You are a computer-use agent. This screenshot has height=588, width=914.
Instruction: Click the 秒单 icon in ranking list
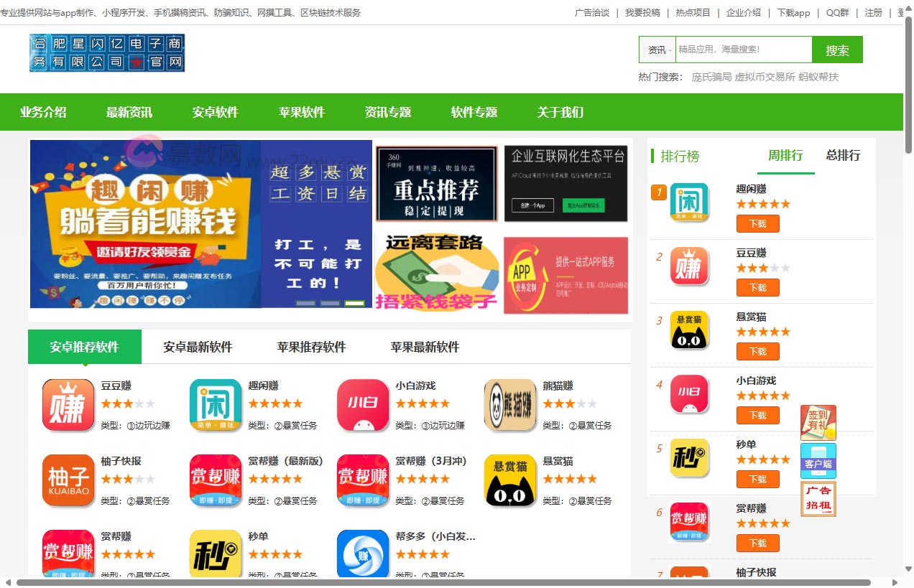tap(689, 458)
